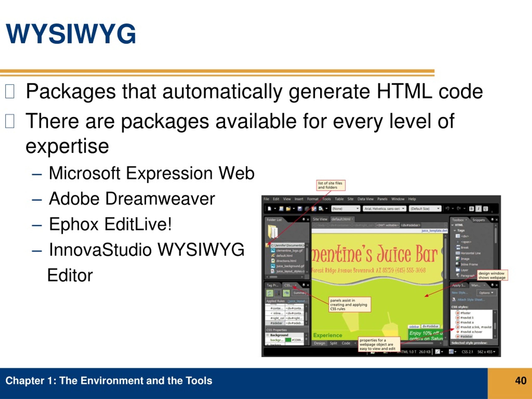Open the File menu
The width and height of the screenshot is (532, 399).
pos(266,199)
